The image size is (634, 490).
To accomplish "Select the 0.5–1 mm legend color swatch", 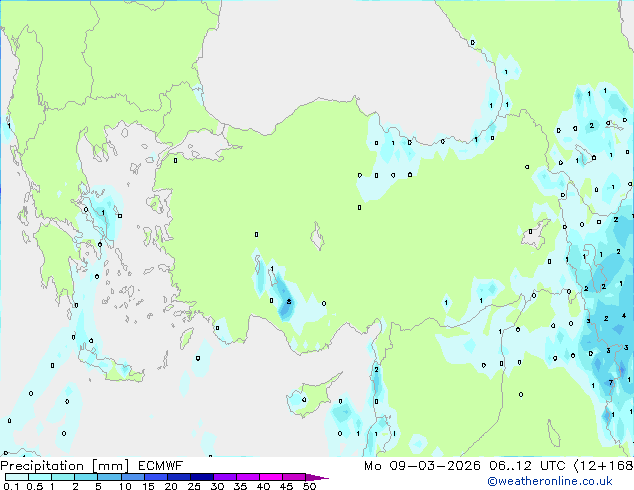I will (x=40, y=477).
